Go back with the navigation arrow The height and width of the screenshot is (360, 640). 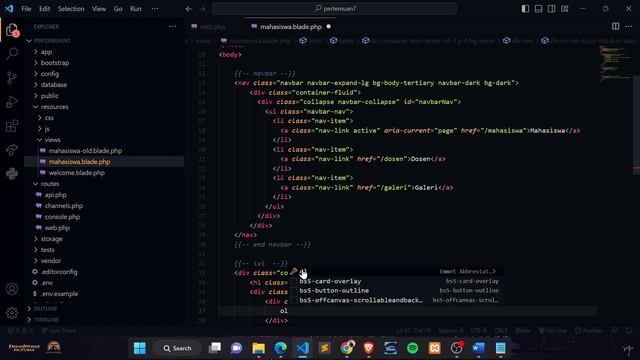point(189,9)
